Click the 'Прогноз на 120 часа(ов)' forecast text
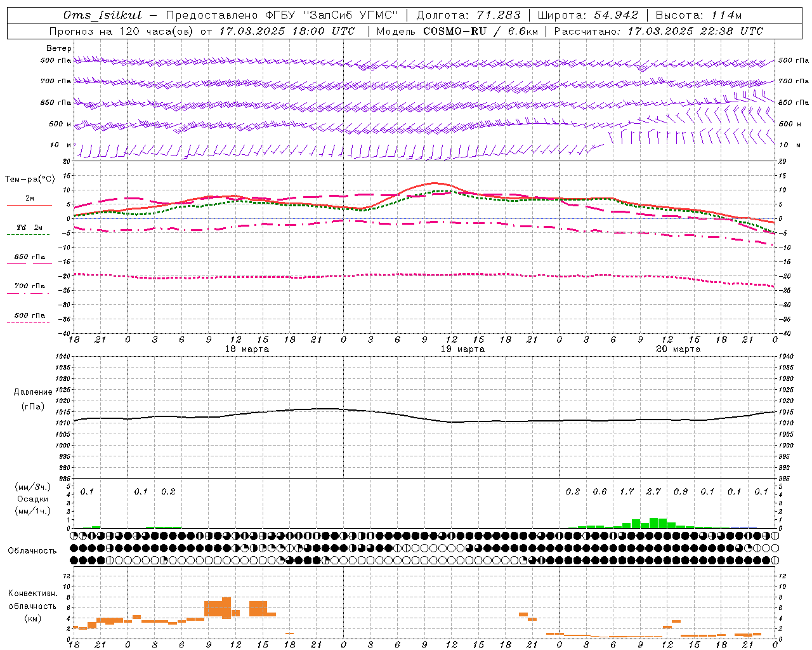The image size is (812, 650). pyautogui.click(x=122, y=31)
